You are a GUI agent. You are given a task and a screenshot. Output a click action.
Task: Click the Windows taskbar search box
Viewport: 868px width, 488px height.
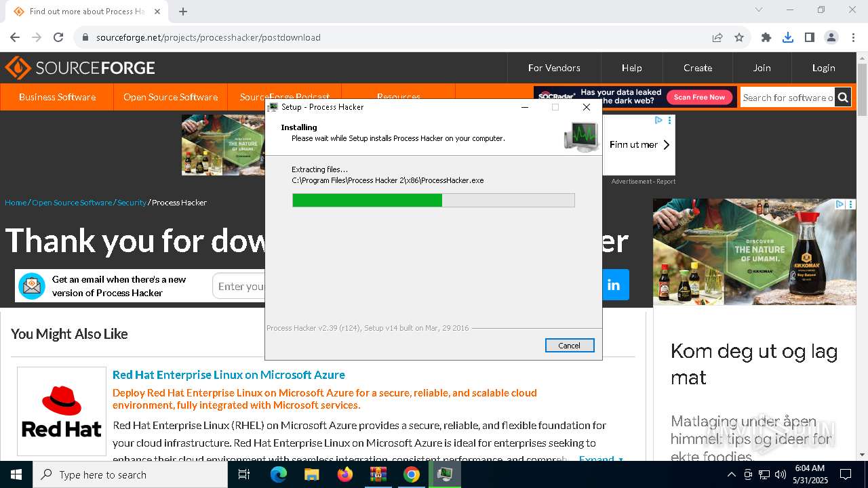[130, 474]
